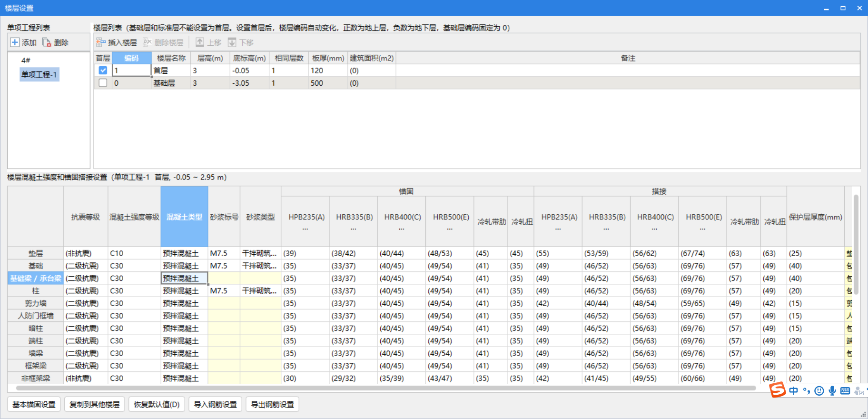This screenshot has width=868, height=419.
Task: Edit the 编码 input field with value 1
Action: coord(132,70)
